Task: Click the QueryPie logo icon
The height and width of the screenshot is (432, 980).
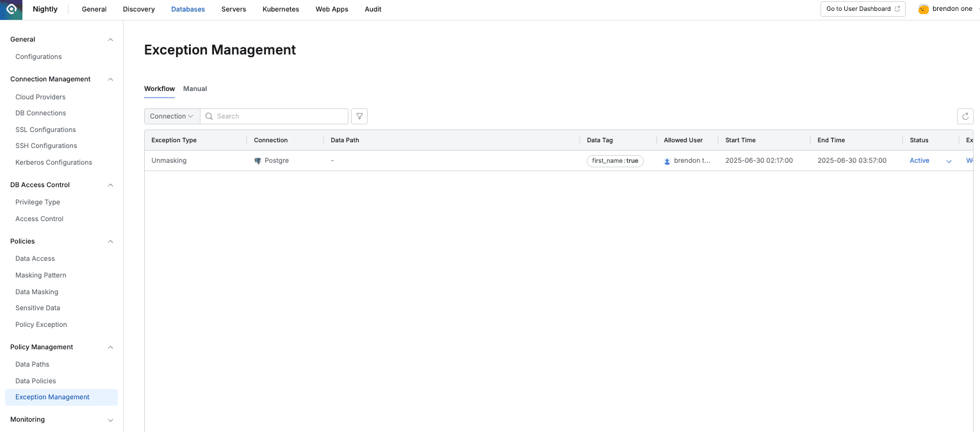Action: (11, 10)
